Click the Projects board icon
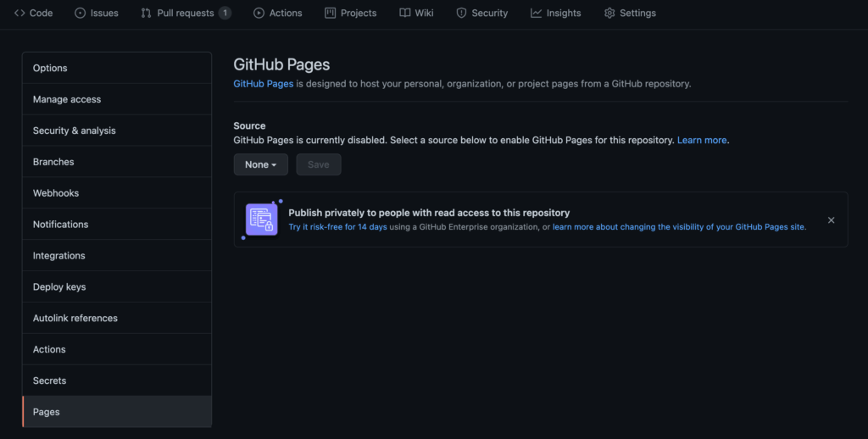Viewport: 868px width, 439px height. coord(331,13)
